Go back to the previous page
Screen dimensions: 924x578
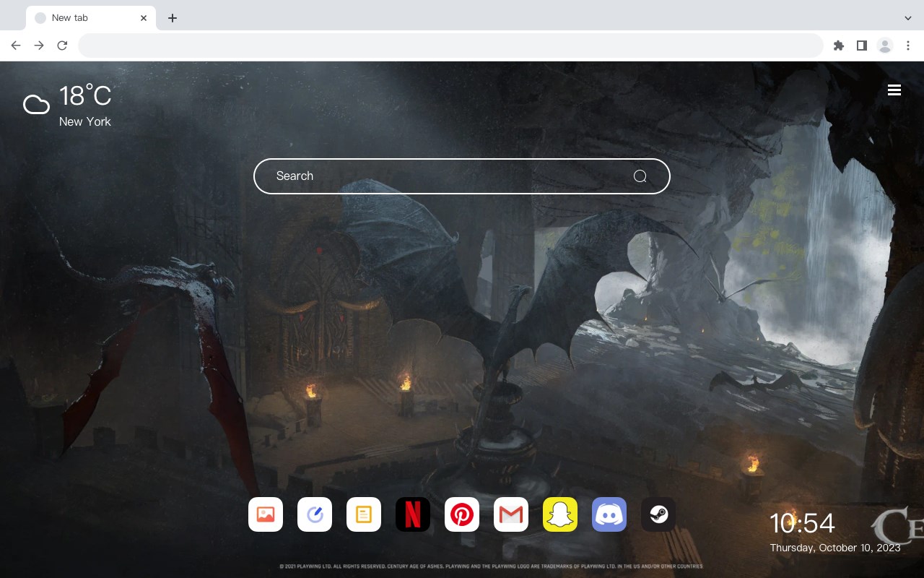(x=16, y=46)
